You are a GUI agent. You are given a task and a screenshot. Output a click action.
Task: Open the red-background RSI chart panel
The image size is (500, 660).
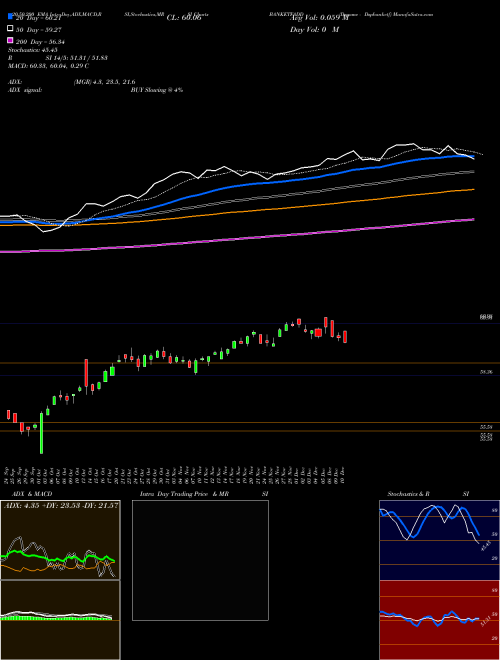coord(439,620)
